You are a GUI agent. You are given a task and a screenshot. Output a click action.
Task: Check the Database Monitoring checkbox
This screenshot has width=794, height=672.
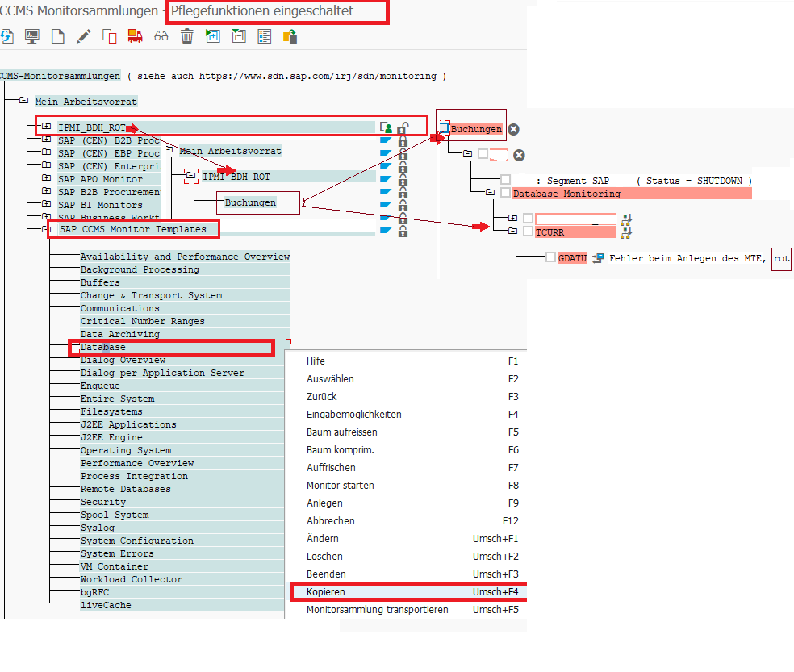[505, 193]
